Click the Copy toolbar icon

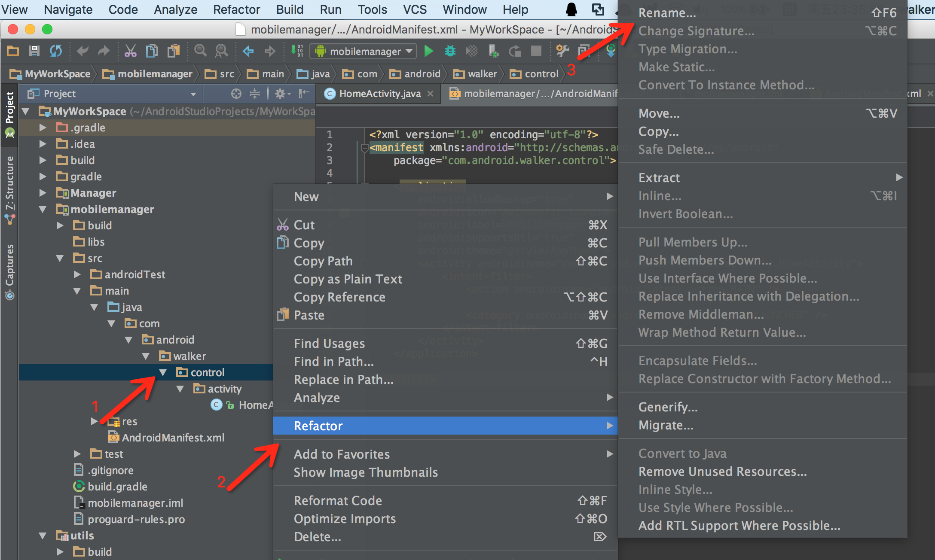[152, 51]
